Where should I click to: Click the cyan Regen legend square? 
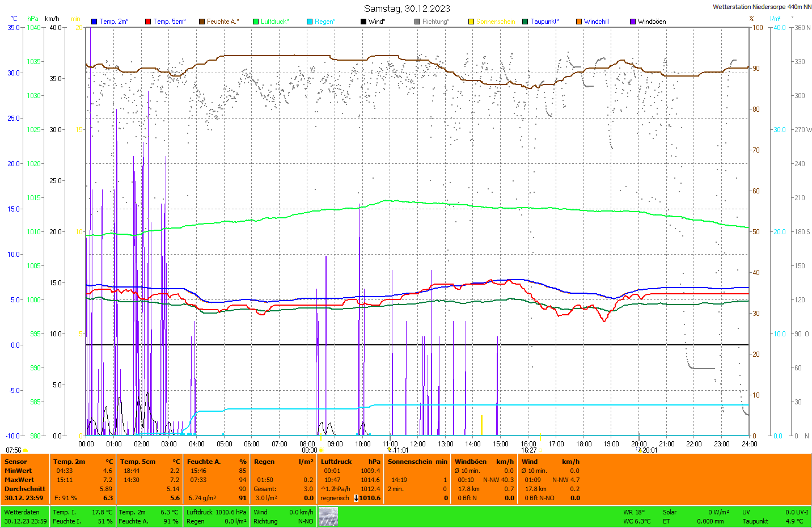[x=310, y=22]
